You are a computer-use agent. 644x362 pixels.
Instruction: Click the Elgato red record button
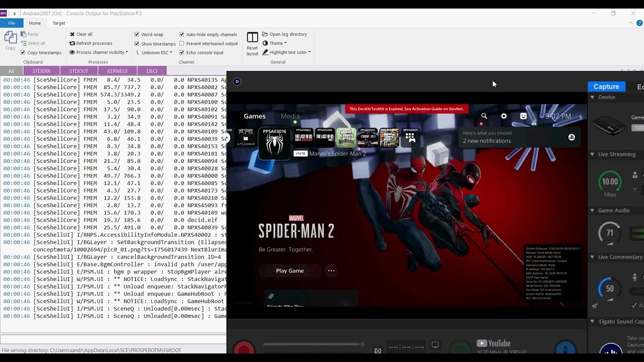(x=244, y=348)
